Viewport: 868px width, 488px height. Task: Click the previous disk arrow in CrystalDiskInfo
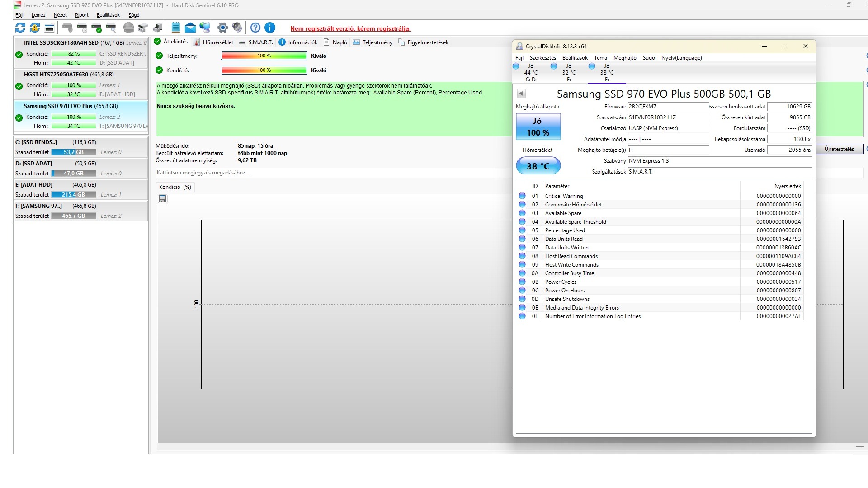coord(521,94)
